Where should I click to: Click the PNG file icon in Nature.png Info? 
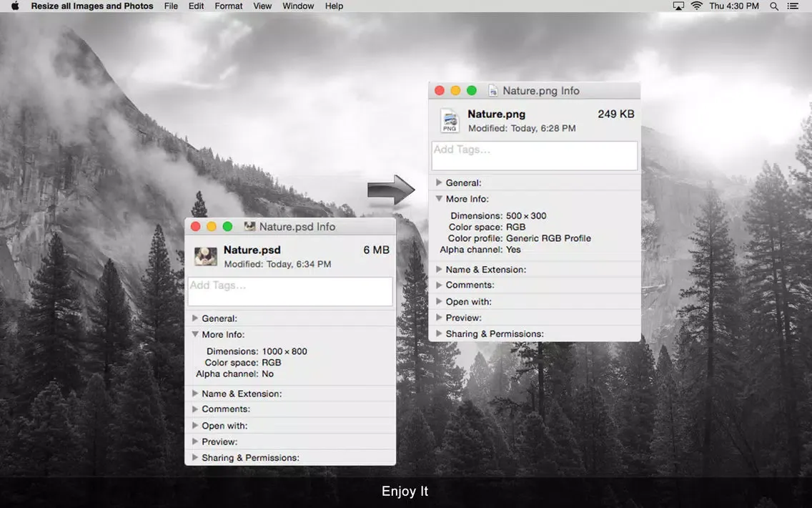click(x=450, y=120)
